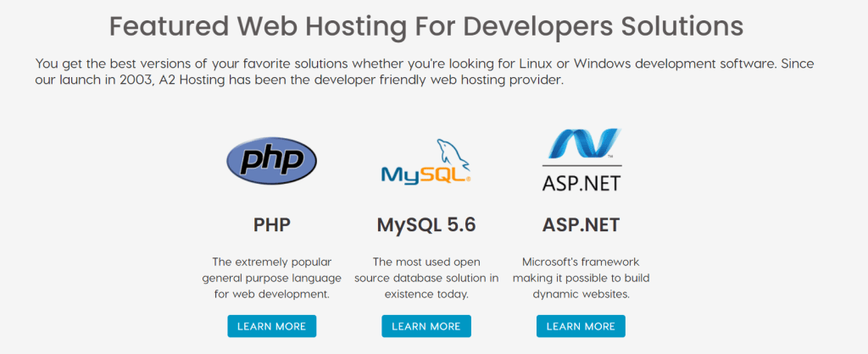The width and height of the screenshot is (868, 354).
Task: Click the Featured Web Hosting For Developers heading
Action: [x=426, y=26]
